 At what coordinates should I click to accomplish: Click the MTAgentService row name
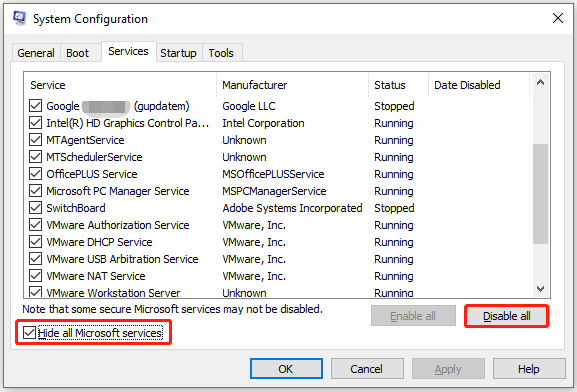[85, 140]
